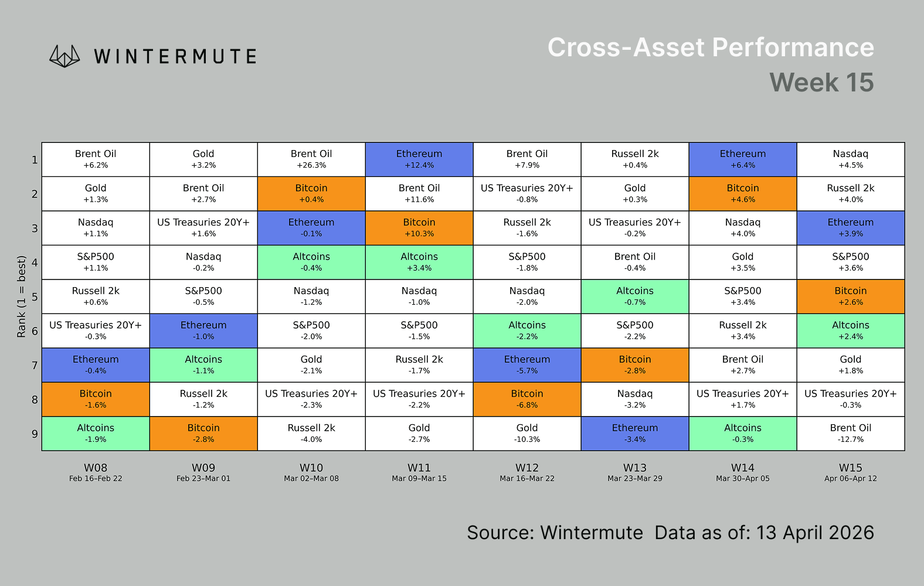Screen dimensions: 924x586
Task: Click the Wintermute logo icon
Action: 64,56
